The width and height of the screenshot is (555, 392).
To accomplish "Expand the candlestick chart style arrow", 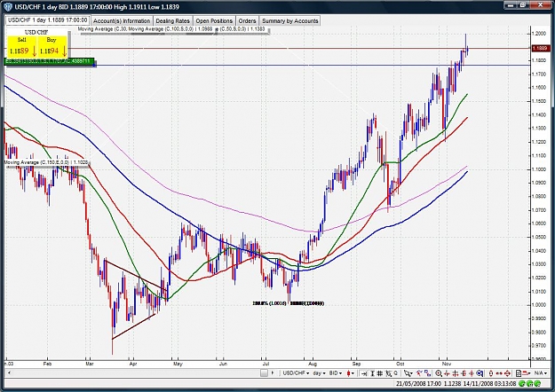I will [x=353, y=373].
